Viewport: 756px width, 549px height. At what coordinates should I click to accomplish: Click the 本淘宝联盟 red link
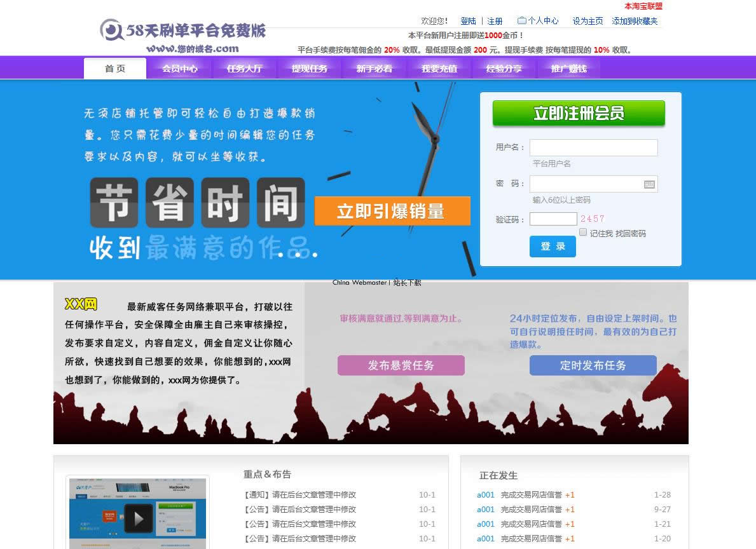pos(643,6)
